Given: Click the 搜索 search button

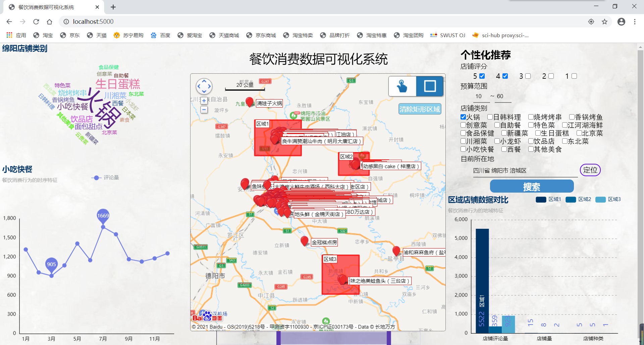Looking at the screenshot, I should (x=532, y=187).
